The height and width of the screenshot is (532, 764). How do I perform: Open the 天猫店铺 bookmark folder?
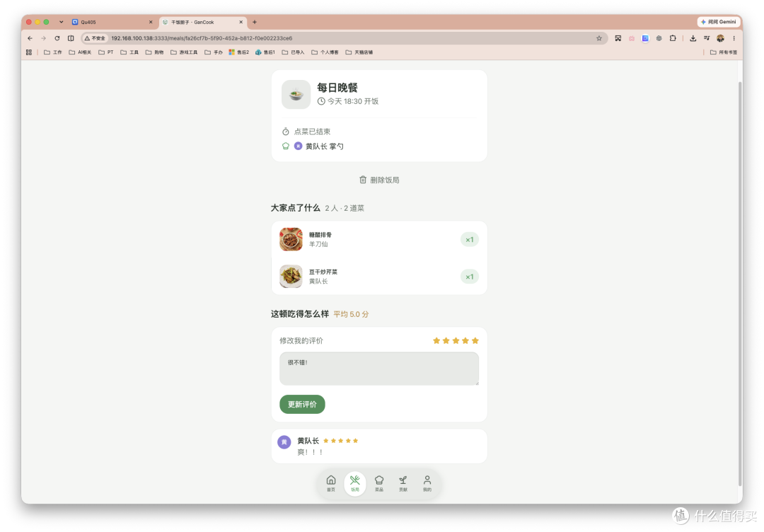click(359, 52)
